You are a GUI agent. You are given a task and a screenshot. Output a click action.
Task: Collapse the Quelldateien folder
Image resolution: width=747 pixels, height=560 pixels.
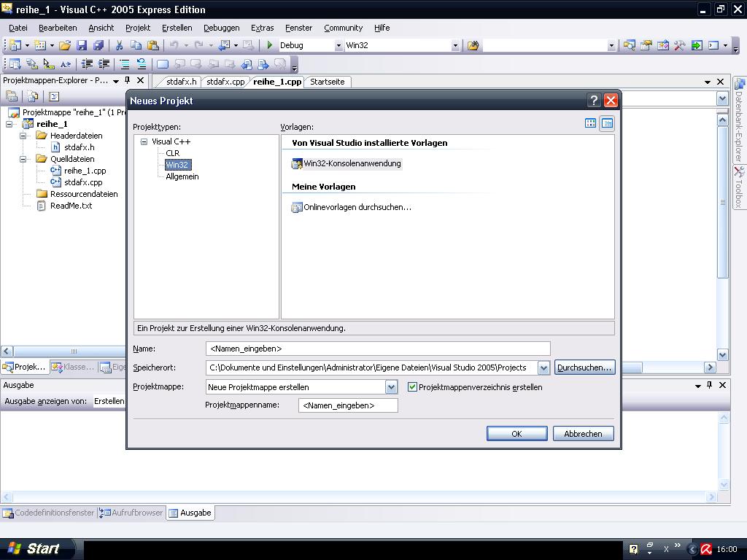[x=23, y=159]
